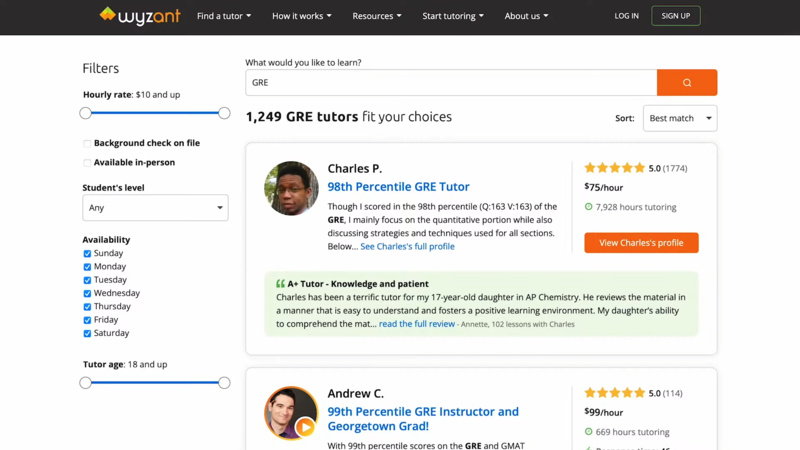Click Andrew C.'s profile photo
800x450 pixels.
tap(291, 413)
